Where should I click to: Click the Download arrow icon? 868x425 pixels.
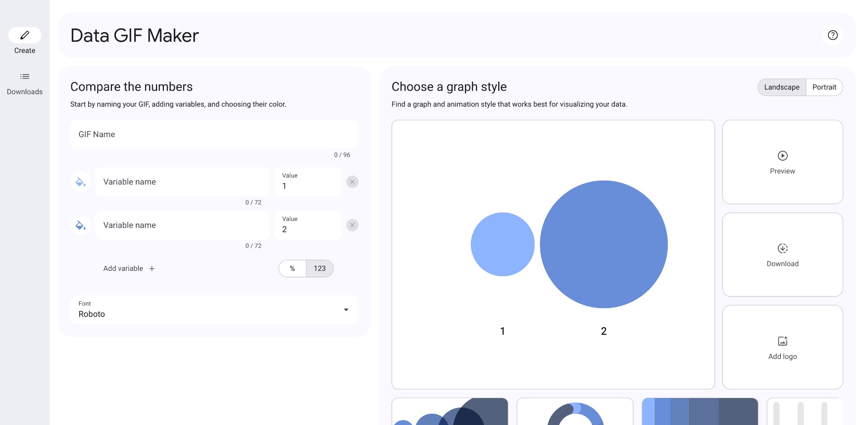click(x=783, y=248)
